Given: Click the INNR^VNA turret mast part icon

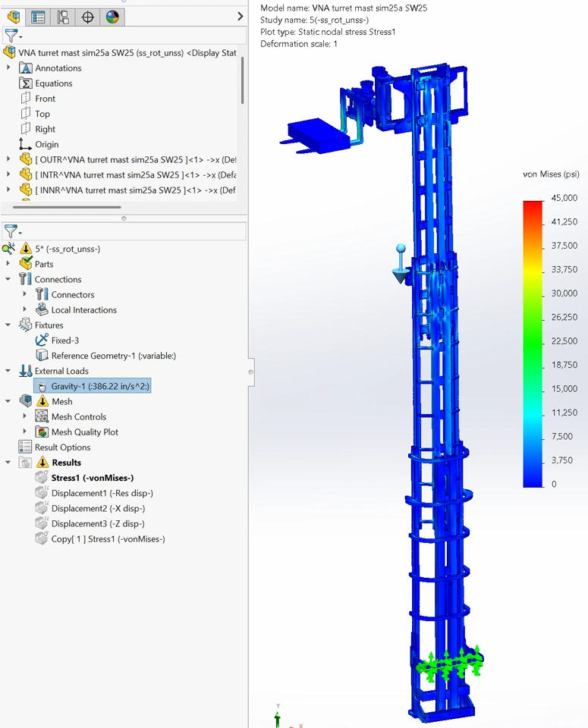Looking at the screenshot, I should (x=26, y=190).
